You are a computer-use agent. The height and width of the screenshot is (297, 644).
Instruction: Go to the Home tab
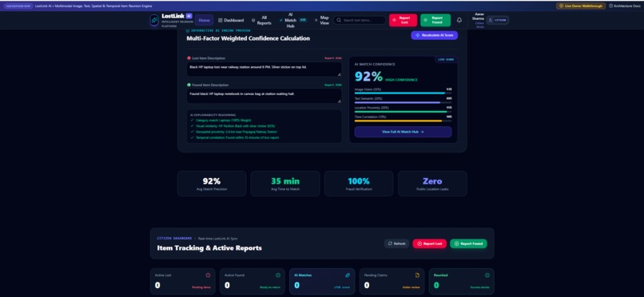(204, 20)
